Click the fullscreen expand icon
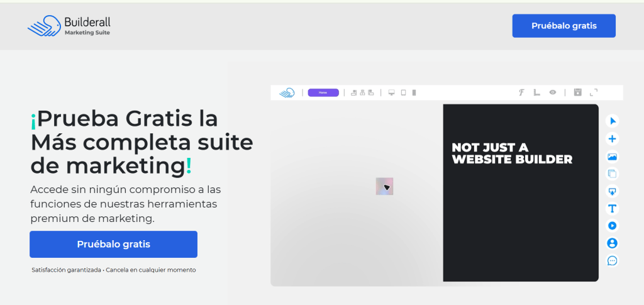 pos(594,92)
